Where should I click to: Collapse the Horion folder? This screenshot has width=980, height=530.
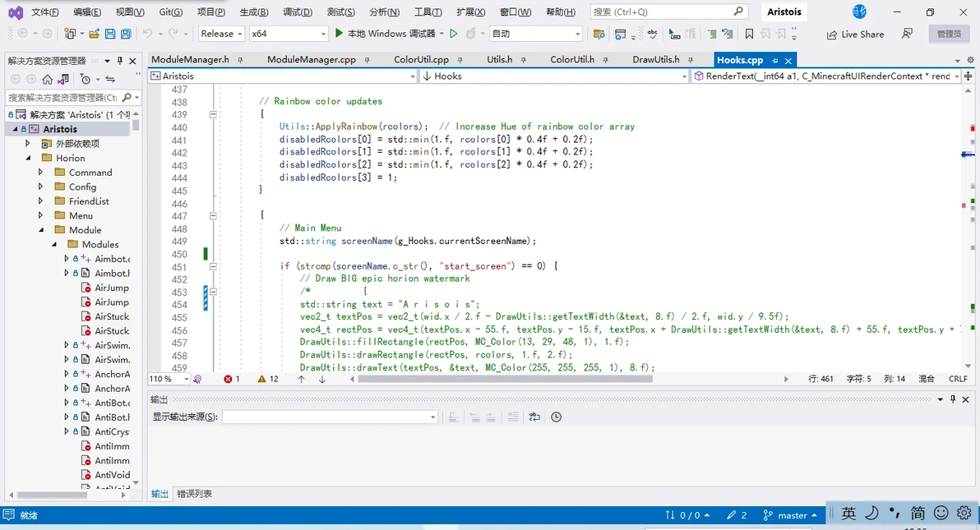(28, 158)
